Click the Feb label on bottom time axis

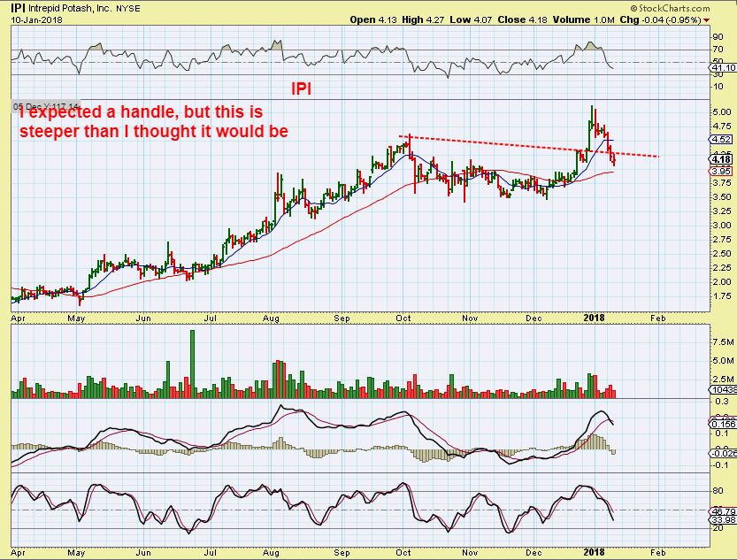pos(658,553)
